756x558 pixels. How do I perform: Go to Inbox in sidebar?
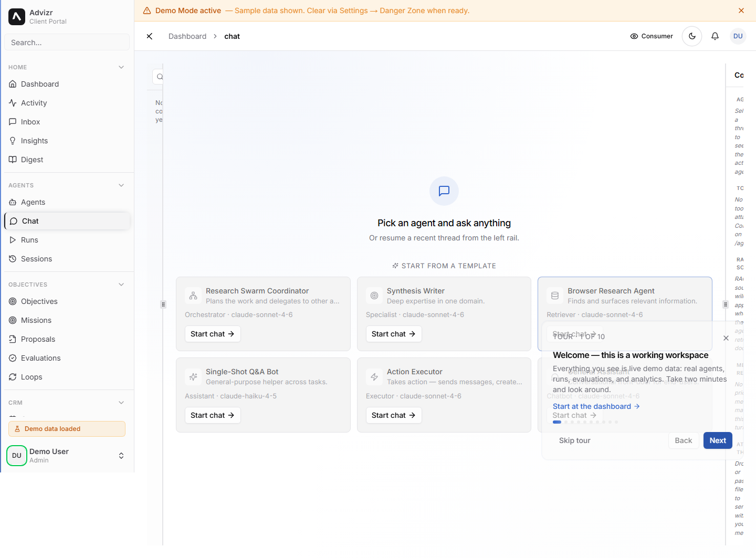click(67, 122)
